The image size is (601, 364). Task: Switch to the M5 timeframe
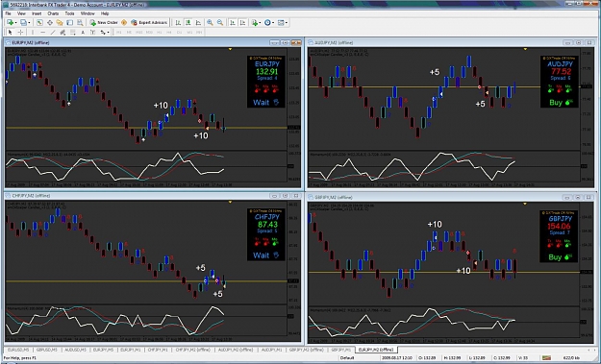coord(129,32)
